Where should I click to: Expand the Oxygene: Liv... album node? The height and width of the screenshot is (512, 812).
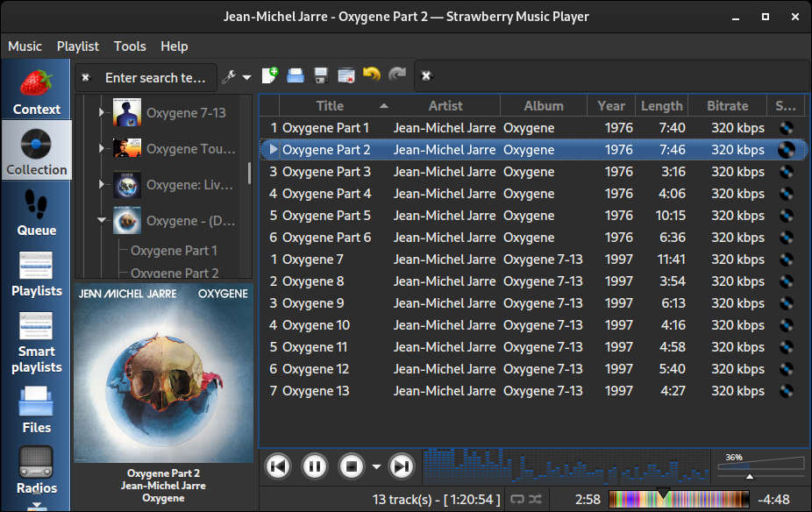[x=102, y=184]
